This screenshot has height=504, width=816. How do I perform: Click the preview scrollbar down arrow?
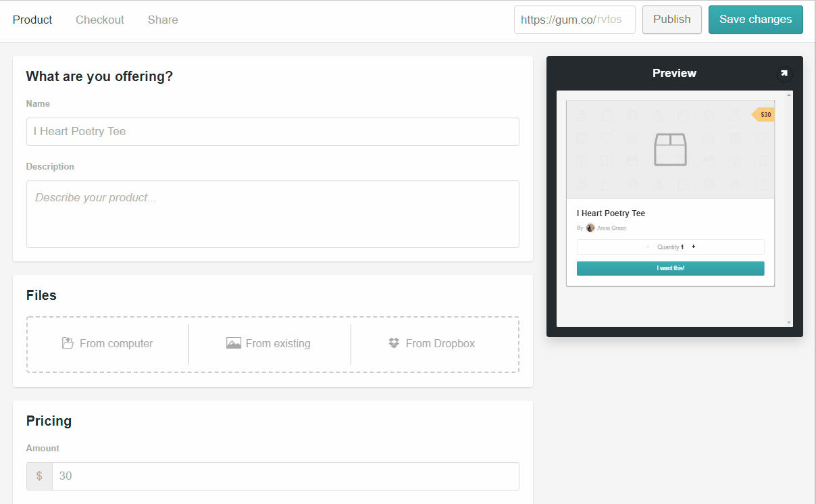[x=790, y=323]
